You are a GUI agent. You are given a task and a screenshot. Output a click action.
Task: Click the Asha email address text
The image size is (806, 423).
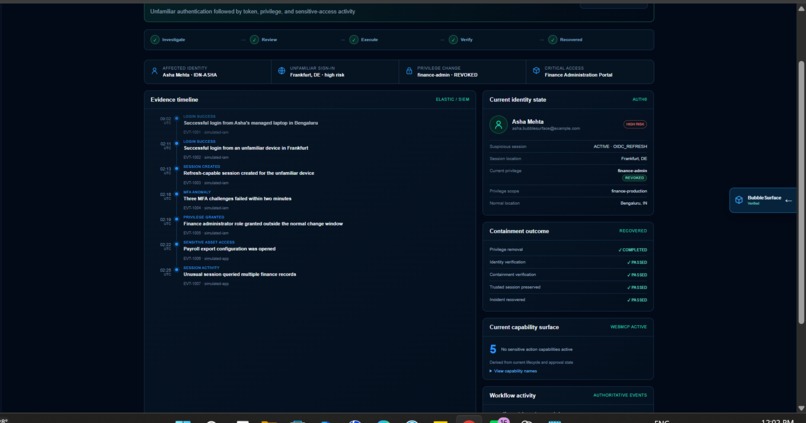tap(546, 128)
